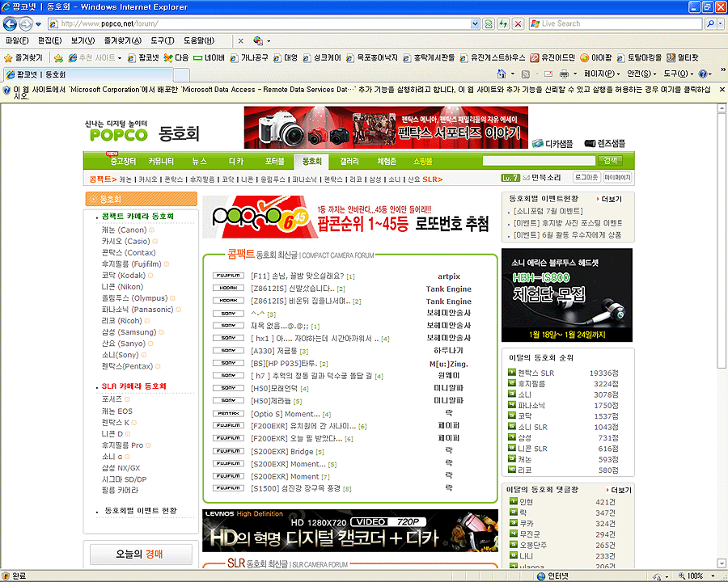Click the Live Search magnifier icon

click(x=709, y=24)
